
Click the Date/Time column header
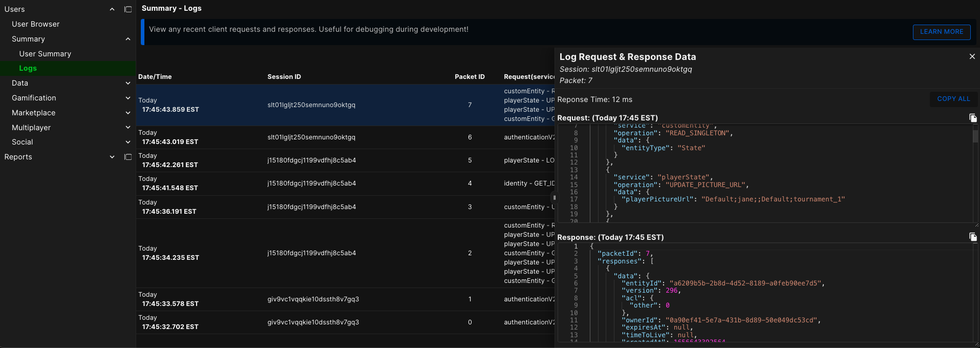155,77
